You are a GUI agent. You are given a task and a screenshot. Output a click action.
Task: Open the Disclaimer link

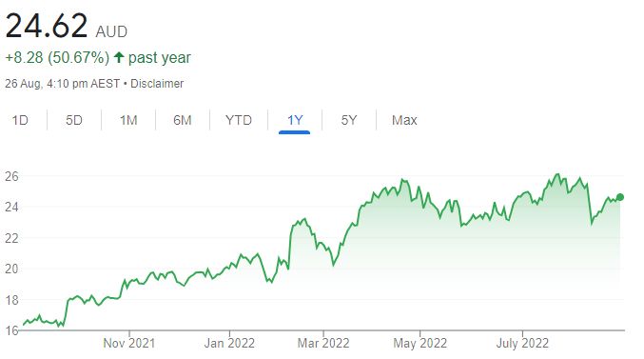[157, 84]
